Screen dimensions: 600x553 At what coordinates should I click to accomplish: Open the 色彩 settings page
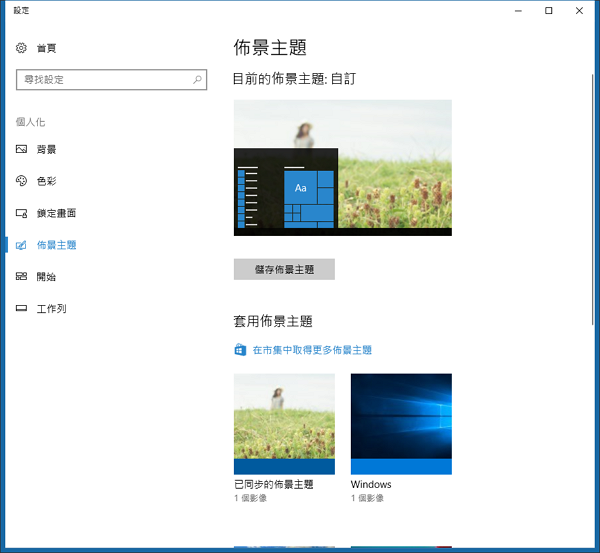click(46, 181)
